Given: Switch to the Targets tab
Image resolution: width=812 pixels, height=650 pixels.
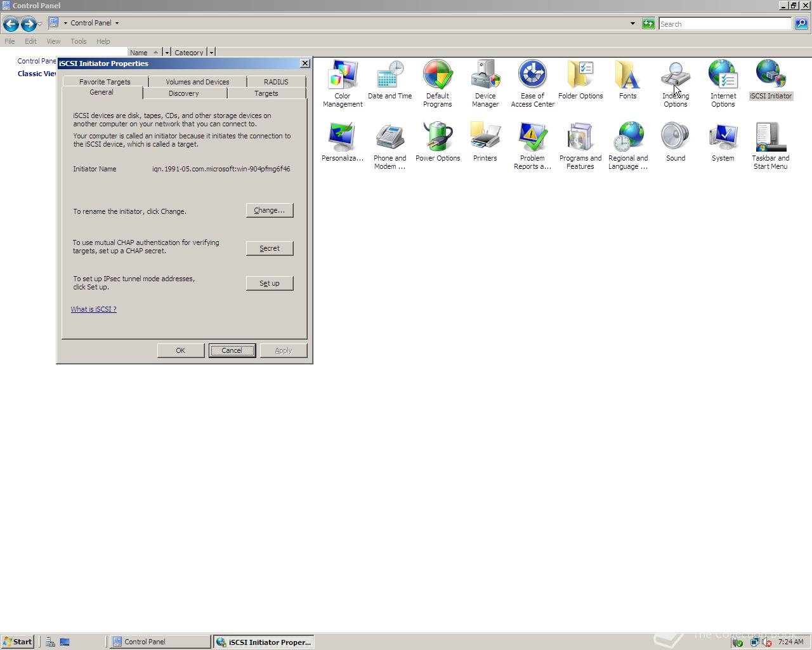Looking at the screenshot, I should point(266,93).
